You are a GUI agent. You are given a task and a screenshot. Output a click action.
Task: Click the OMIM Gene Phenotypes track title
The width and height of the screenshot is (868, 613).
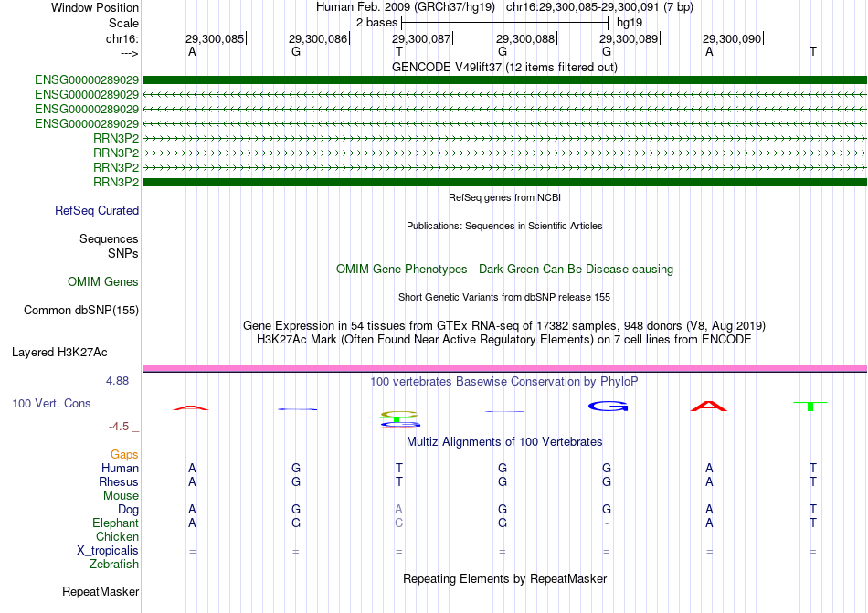pos(504,269)
